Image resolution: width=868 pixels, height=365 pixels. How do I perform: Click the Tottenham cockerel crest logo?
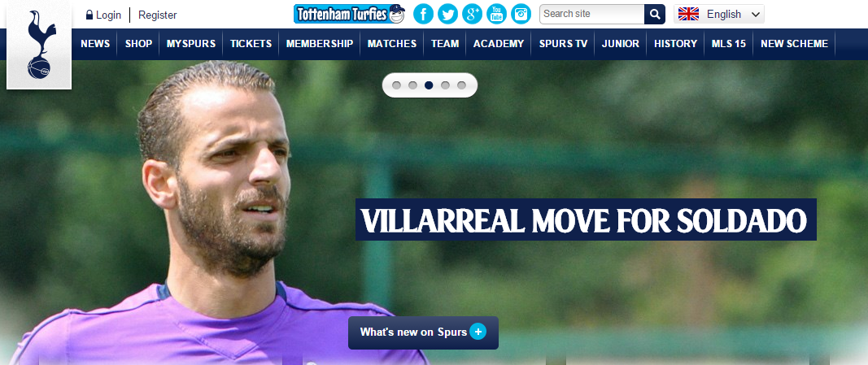pos(39,45)
